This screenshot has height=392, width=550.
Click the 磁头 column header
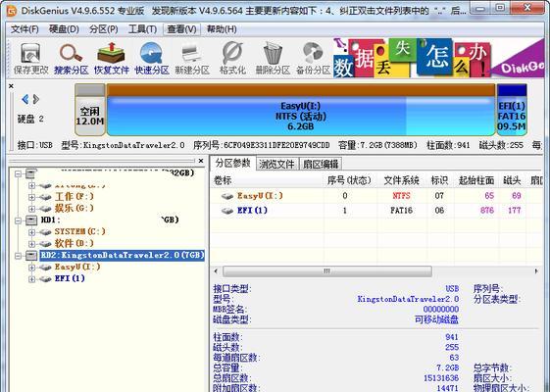pos(512,180)
